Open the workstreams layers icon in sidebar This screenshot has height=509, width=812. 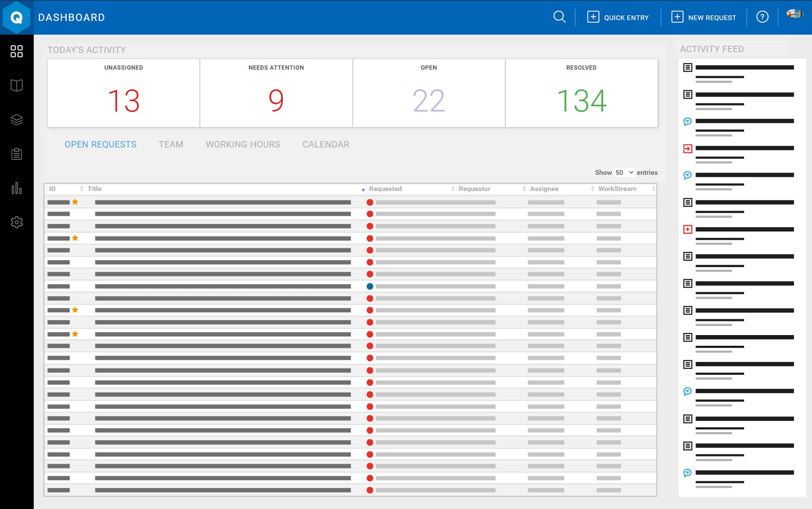click(16, 120)
